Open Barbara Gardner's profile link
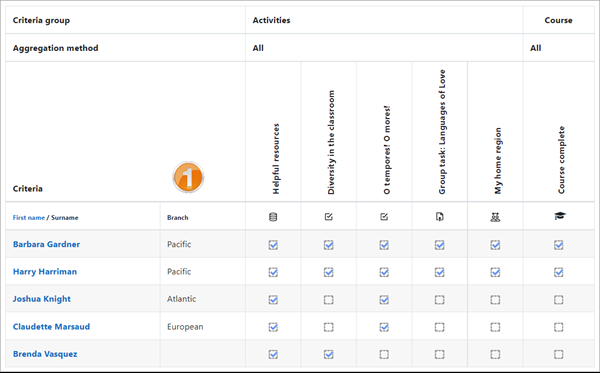 (46, 244)
